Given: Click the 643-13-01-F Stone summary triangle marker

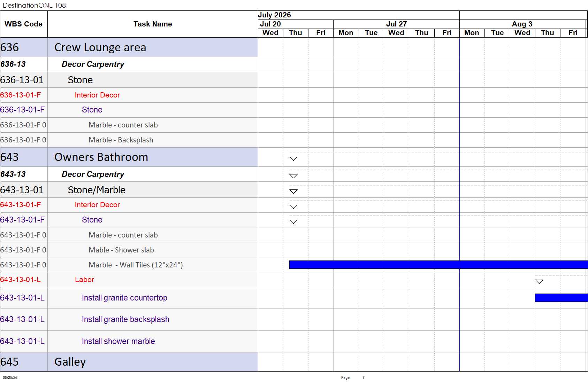Looking at the screenshot, I should (293, 221).
